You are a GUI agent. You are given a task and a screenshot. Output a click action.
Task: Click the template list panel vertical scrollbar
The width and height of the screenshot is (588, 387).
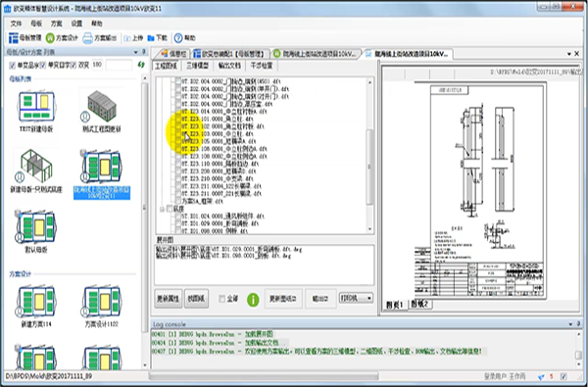coord(145,221)
